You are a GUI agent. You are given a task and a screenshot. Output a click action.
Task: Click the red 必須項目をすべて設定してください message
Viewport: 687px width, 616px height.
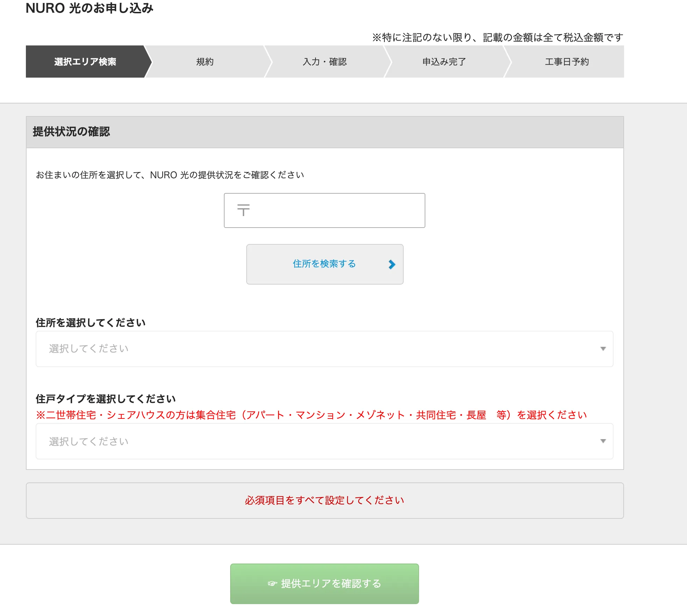click(x=324, y=500)
